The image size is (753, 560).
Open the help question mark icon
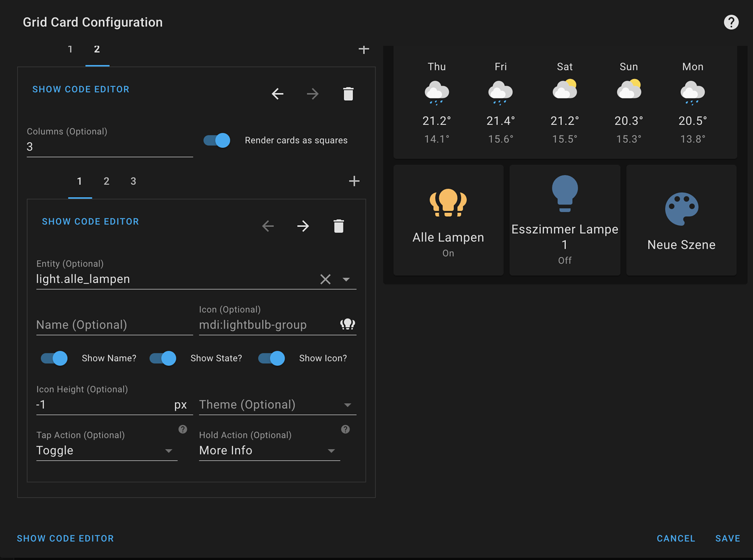[731, 22]
